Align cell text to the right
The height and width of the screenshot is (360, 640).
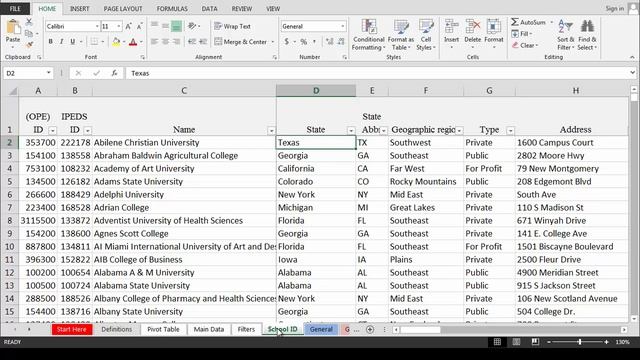click(176, 42)
